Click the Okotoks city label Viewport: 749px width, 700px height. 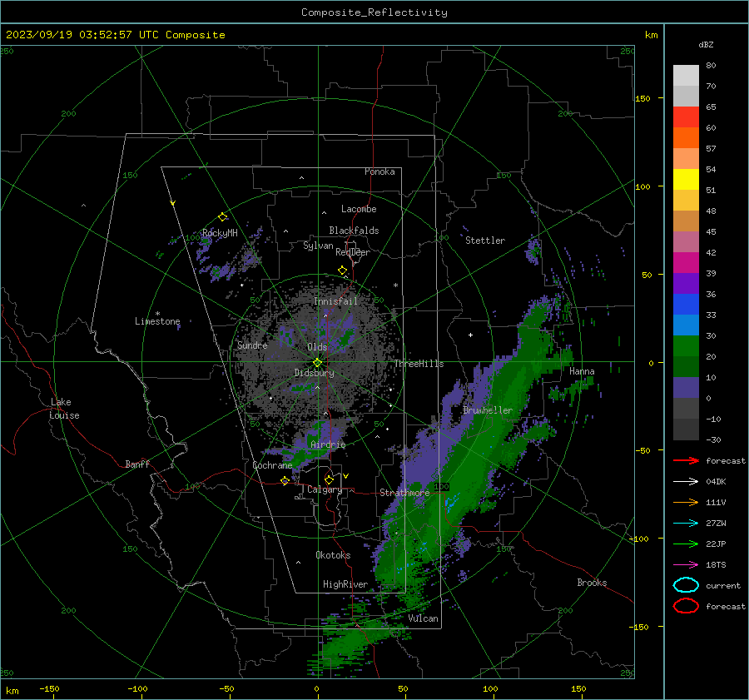click(333, 555)
